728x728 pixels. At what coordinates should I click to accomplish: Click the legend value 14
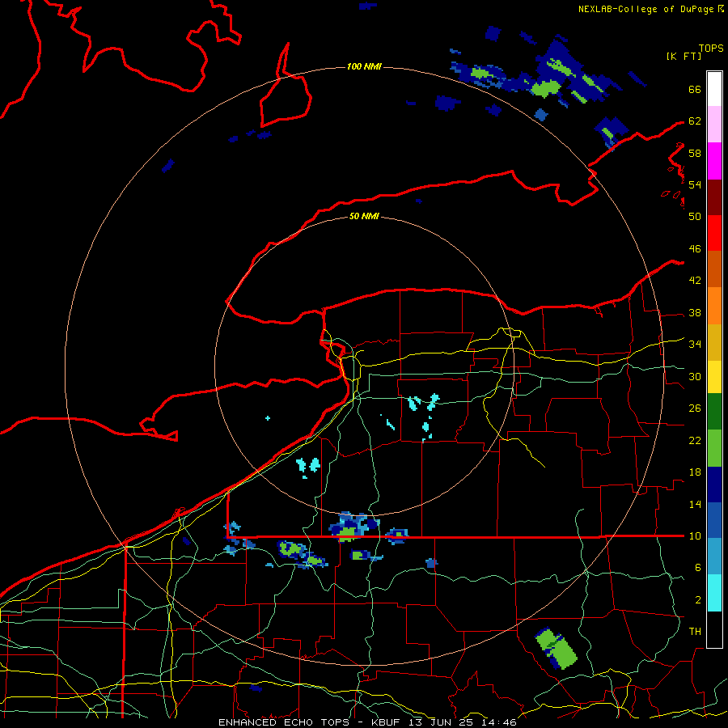coord(695,504)
